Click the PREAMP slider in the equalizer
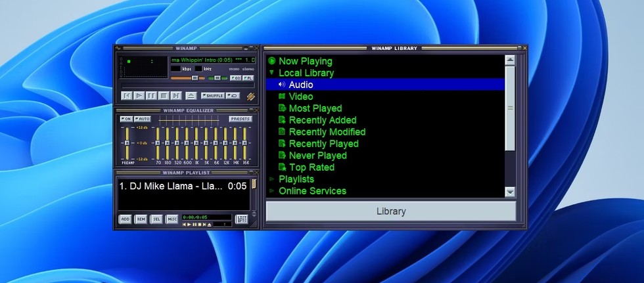Image resolution: width=644 pixels, height=283 pixels. (x=127, y=143)
